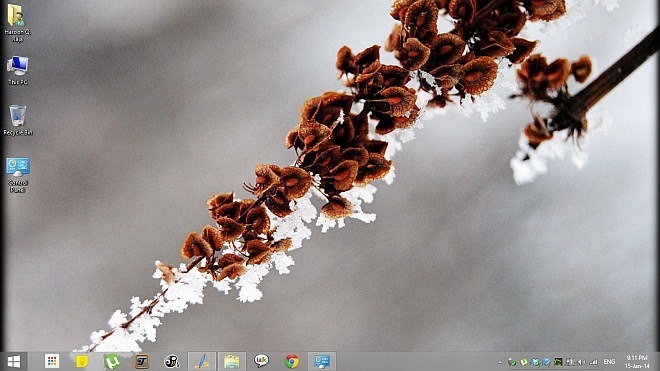The image size is (660, 371).
Task: Open the Haroon Q. Raja user folder
Action: pyautogui.click(x=17, y=23)
